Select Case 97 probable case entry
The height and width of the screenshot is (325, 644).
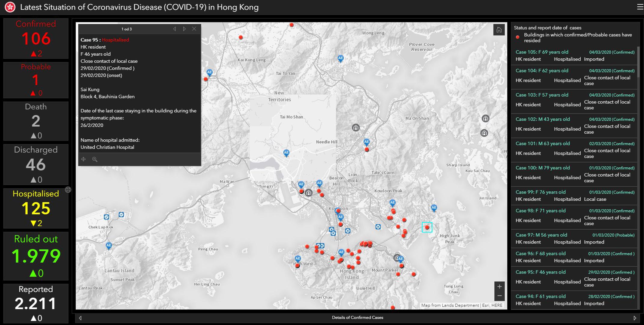point(541,235)
